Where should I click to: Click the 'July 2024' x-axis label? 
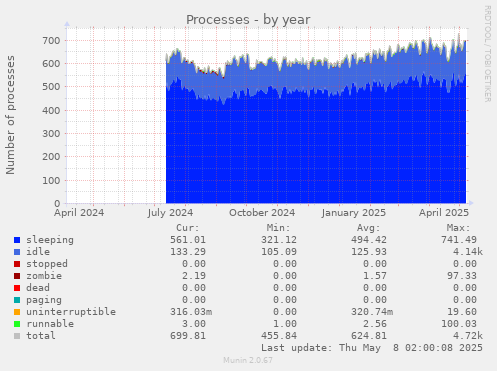pos(170,213)
